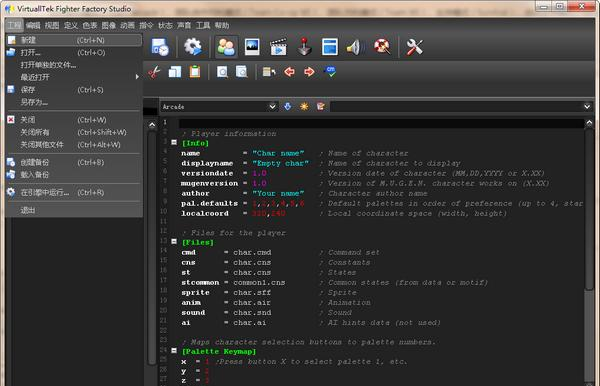Click the editor vertical scrollbar down arrow
Viewport: 600px width, 386px height.
(590, 383)
